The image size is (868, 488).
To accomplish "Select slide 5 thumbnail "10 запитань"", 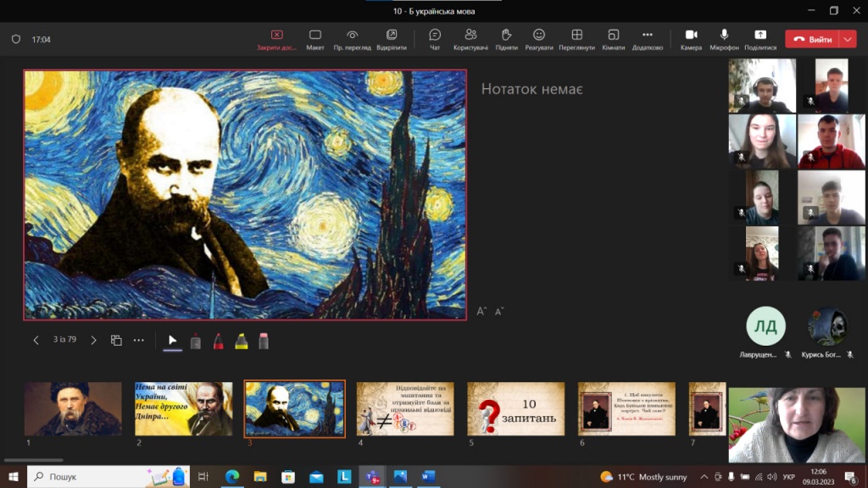I will [515, 408].
